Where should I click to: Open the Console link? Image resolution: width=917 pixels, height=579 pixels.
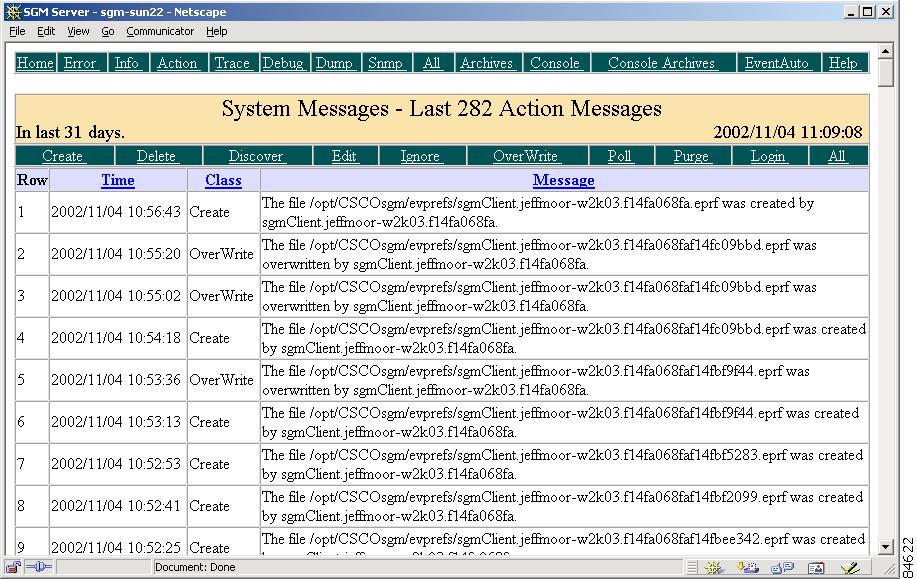click(555, 63)
